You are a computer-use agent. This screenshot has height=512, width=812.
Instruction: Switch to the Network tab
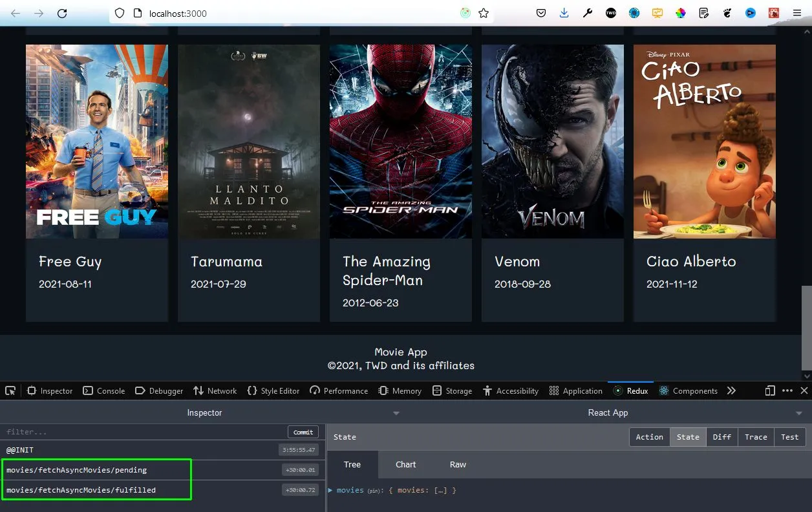[215, 390]
